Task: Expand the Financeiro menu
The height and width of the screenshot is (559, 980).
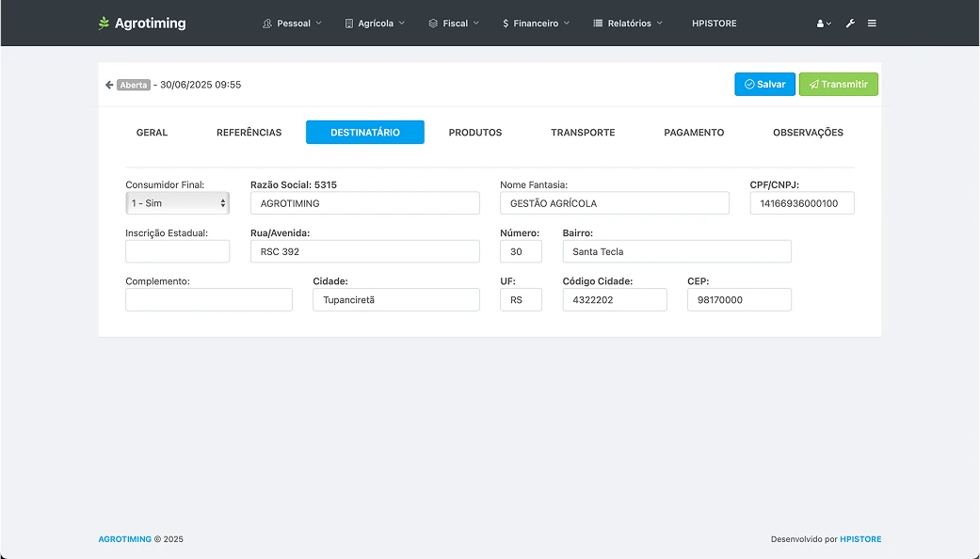Action: (x=536, y=24)
